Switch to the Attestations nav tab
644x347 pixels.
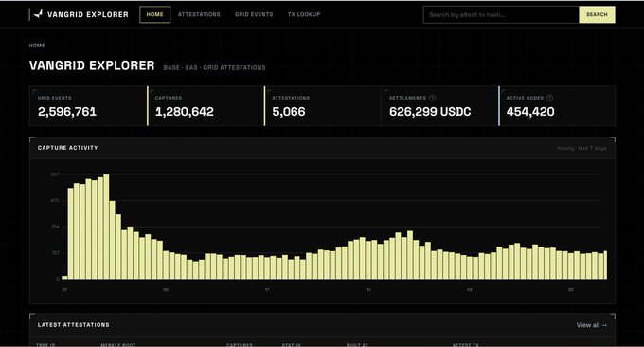(199, 14)
